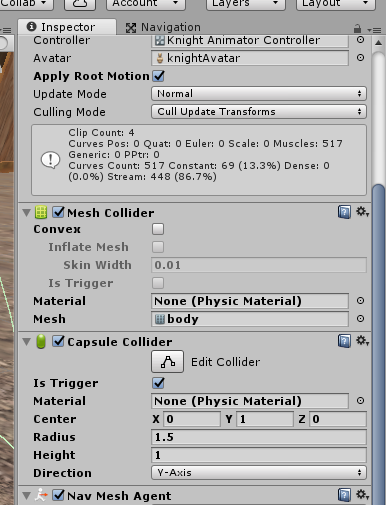Image resolution: width=386 pixels, height=505 pixels.
Task: Open the Layers dropdown
Action: pyautogui.click(x=246, y=4)
